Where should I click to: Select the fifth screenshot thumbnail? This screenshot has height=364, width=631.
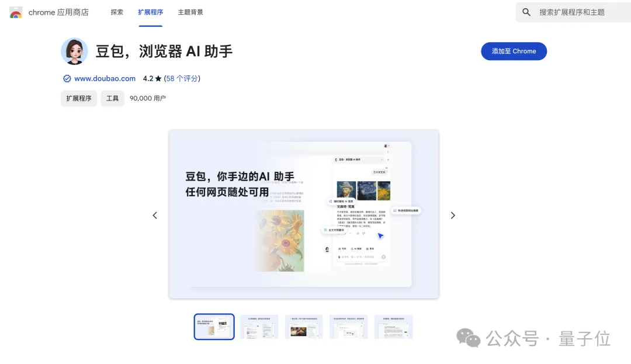click(x=393, y=327)
